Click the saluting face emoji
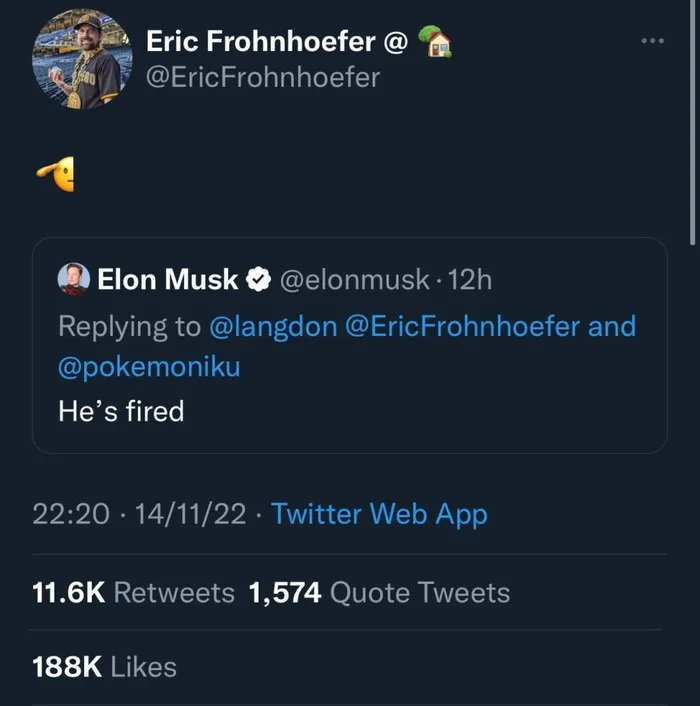The height and width of the screenshot is (706, 700). click(55, 174)
